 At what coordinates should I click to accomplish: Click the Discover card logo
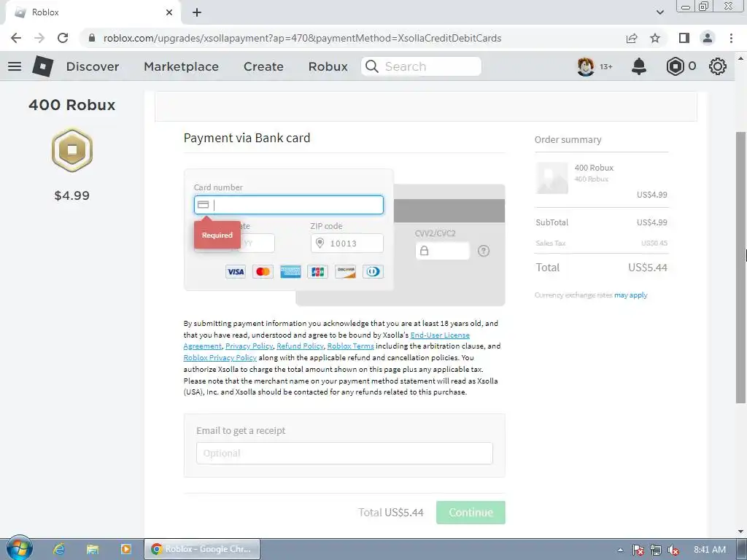345,271
